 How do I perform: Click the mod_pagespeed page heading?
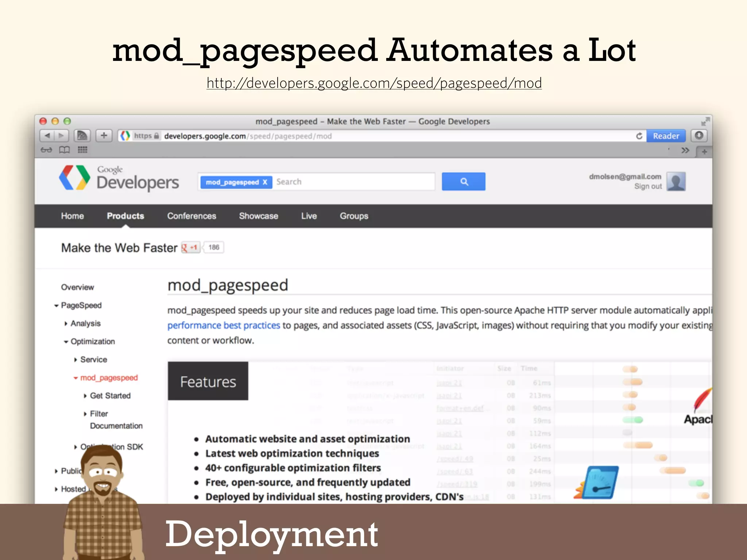pyautogui.click(x=228, y=285)
